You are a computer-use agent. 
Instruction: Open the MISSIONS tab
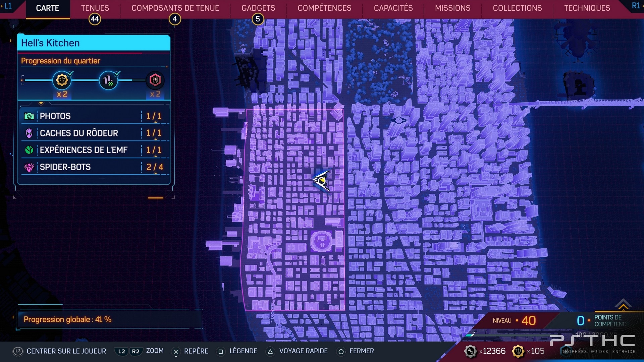pos(452,8)
